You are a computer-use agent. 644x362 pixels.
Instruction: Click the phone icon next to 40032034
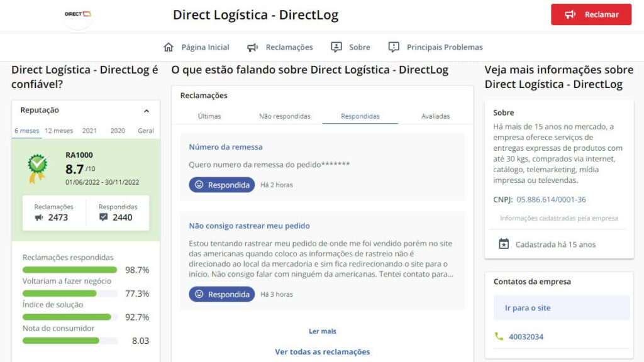499,336
